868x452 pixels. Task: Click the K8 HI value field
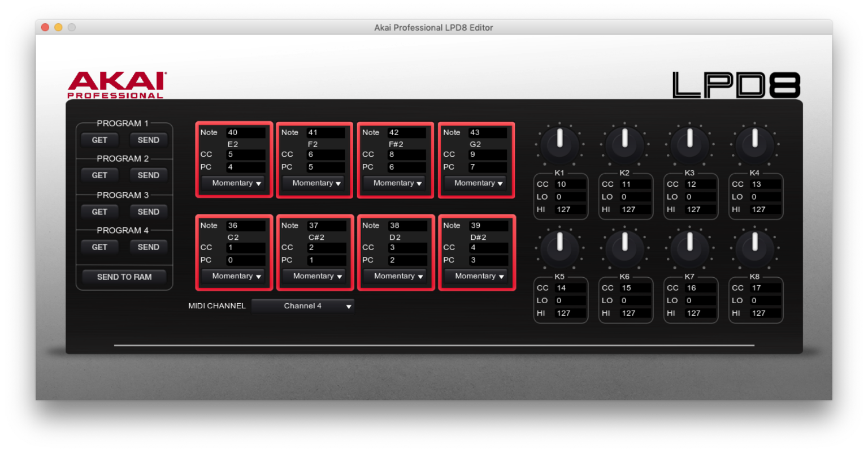(x=765, y=313)
